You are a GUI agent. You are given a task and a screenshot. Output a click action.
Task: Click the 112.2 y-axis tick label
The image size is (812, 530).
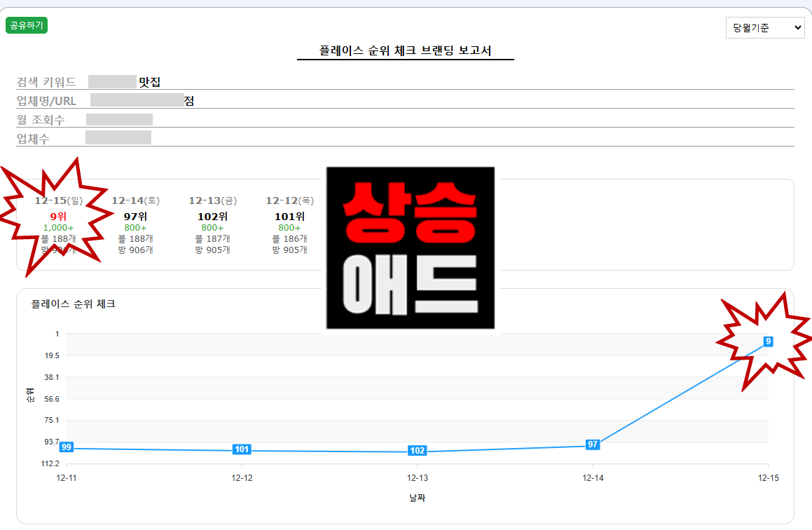50,463
